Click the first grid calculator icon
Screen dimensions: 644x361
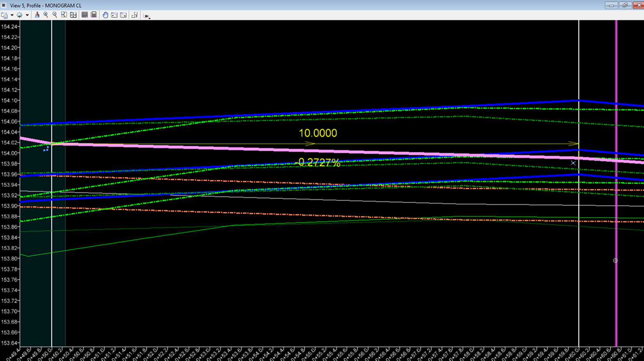click(x=84, y=15)
